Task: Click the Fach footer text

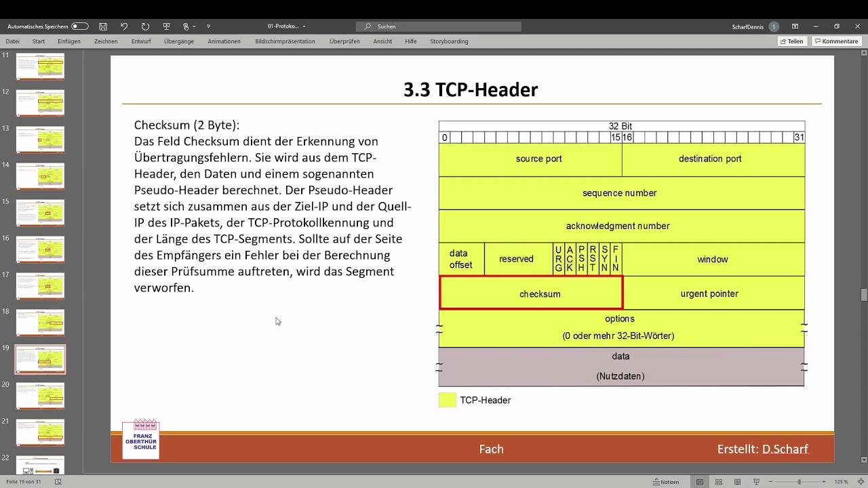Action: coord(491,449)
